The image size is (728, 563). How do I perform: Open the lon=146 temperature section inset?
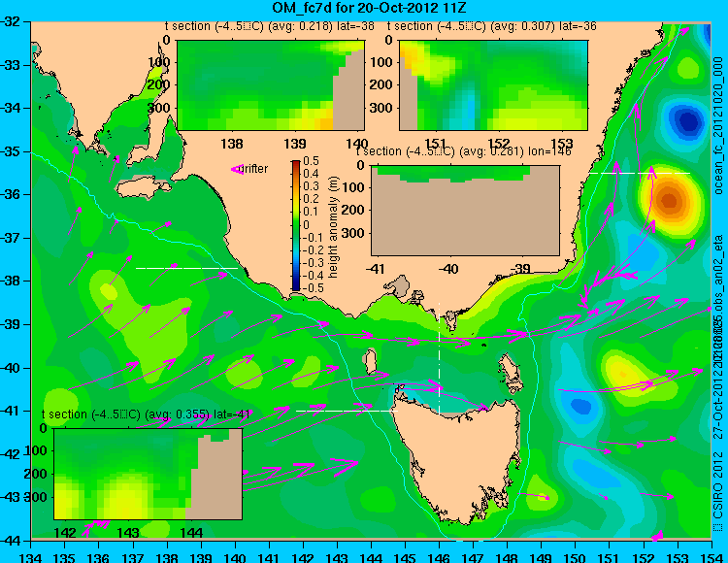point(465,211)
